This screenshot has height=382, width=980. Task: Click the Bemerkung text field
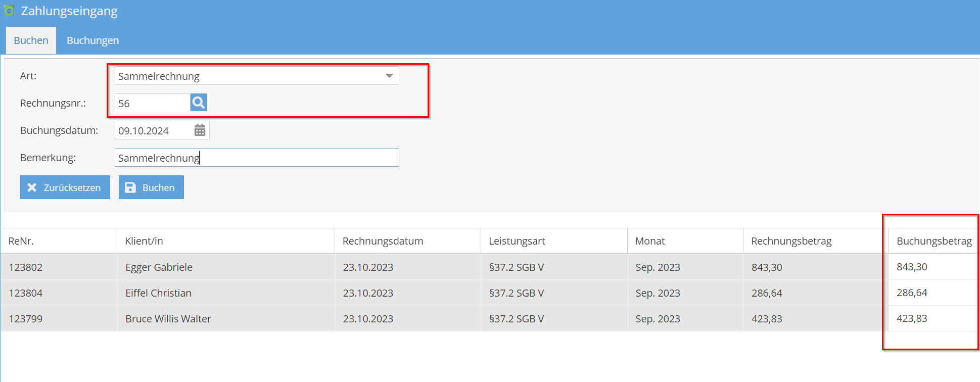pyautogui.click(x=257, y=158)
